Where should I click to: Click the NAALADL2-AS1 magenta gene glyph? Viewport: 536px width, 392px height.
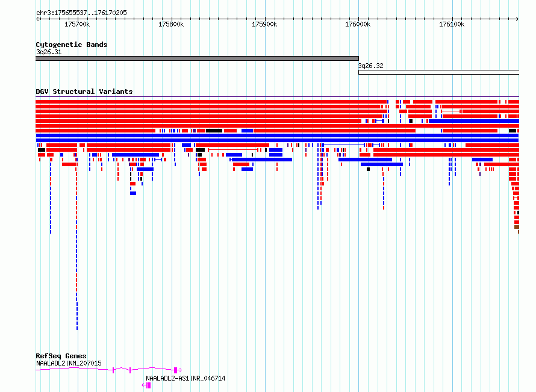147,385
